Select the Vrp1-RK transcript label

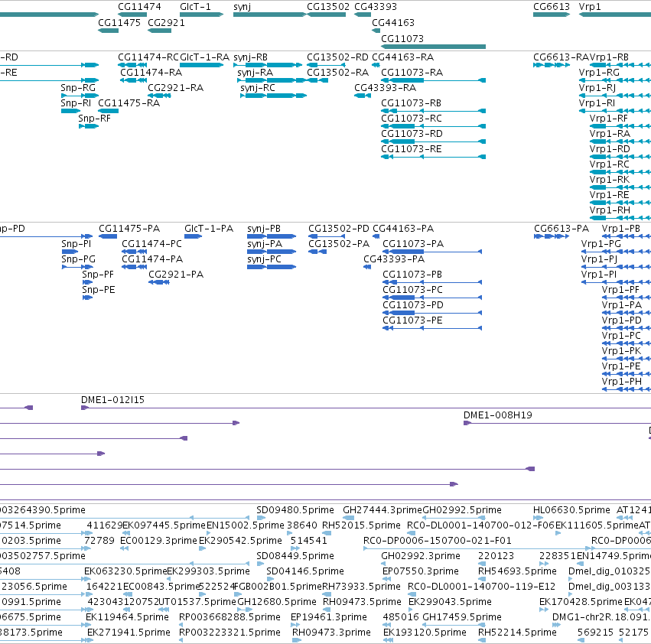[610, 180]
